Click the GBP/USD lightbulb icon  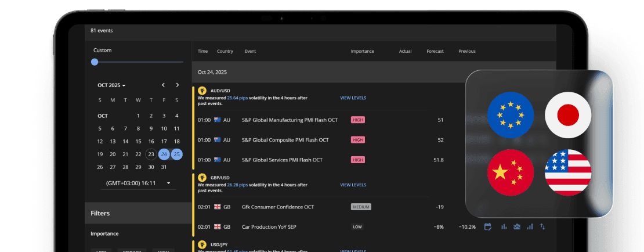tap(202, 178)
